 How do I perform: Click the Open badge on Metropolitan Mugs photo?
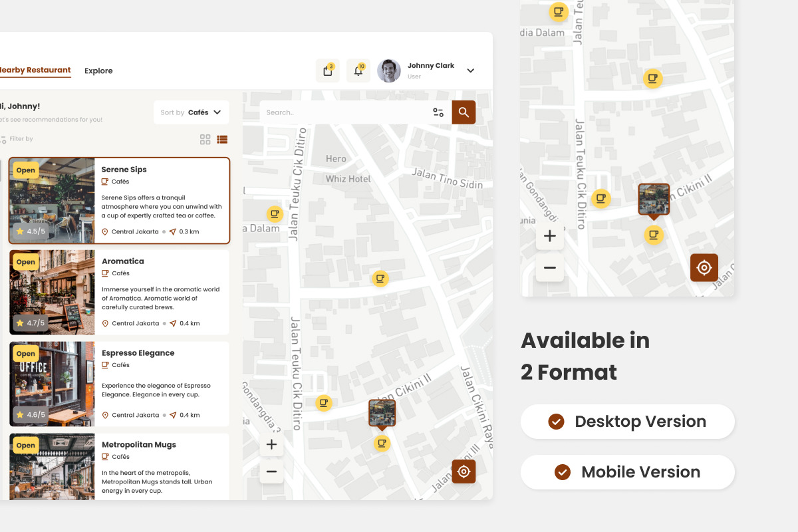(26, 446)
